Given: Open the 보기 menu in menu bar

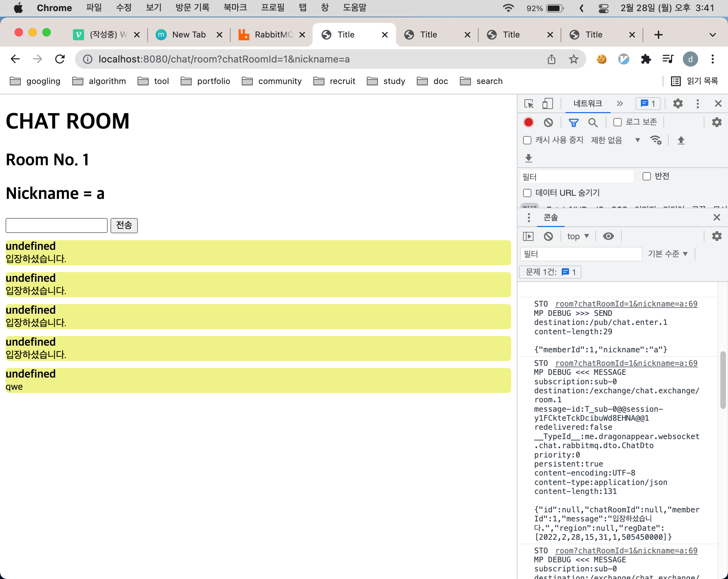Looking at the screenshot, I should click(154, 8).
